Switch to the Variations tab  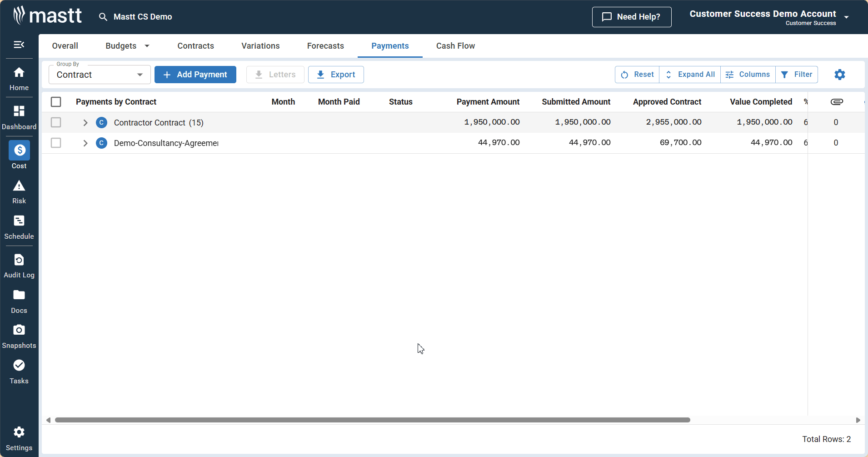(x=260, y=46)
